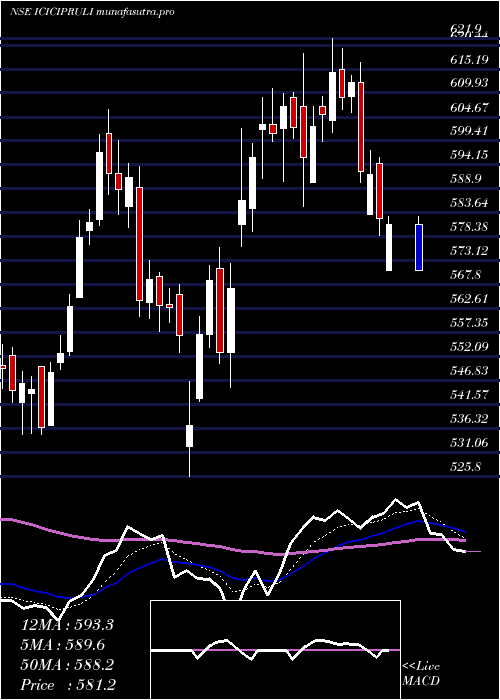Select the 594.15 price axis label
Image resolution: width=500 pixels, height=700 pixels.
(x=469, y=155)
